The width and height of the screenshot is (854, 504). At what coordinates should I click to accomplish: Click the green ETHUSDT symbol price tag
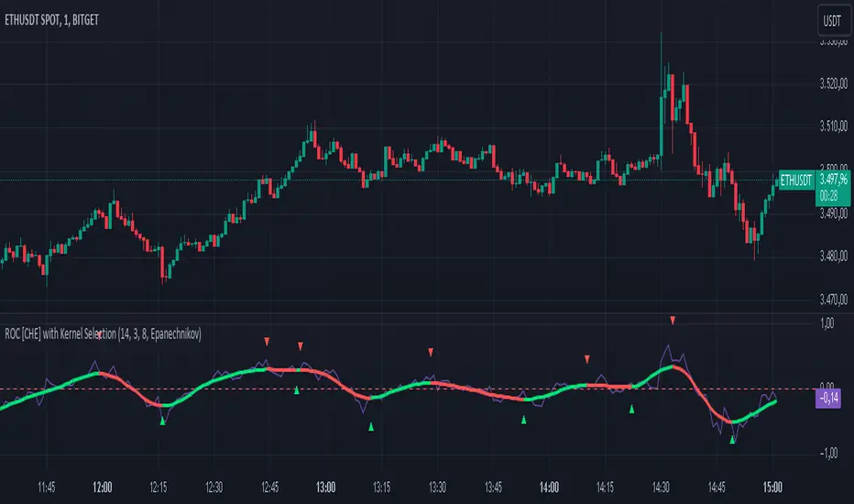click(x=795, y=181)
